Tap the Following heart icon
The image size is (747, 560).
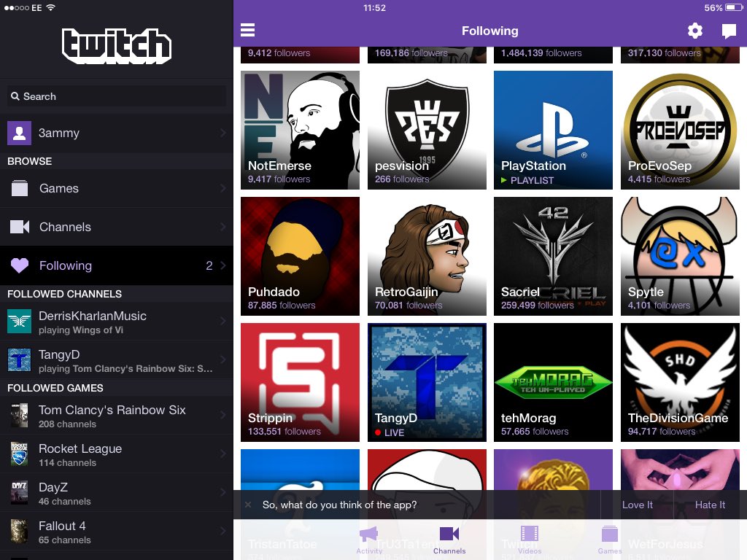[x=20, y=265]
